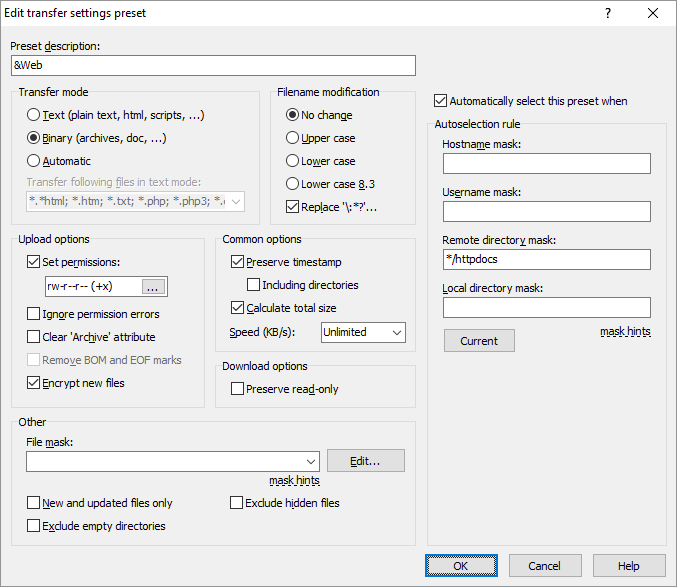Uncheck Encrypt new files
Viewport: 677px width, 587px height.
tap(34, 382)
